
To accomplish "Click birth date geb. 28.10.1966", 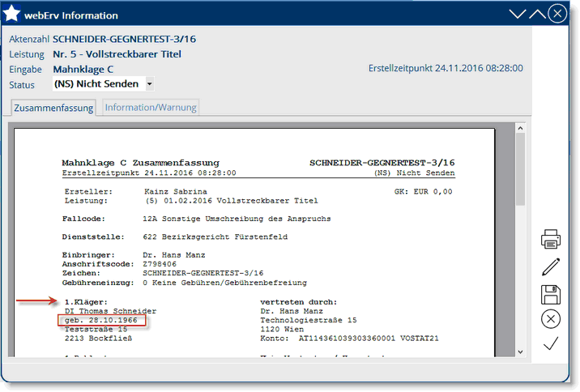I will pyautogui.click(x=101, y=320).
